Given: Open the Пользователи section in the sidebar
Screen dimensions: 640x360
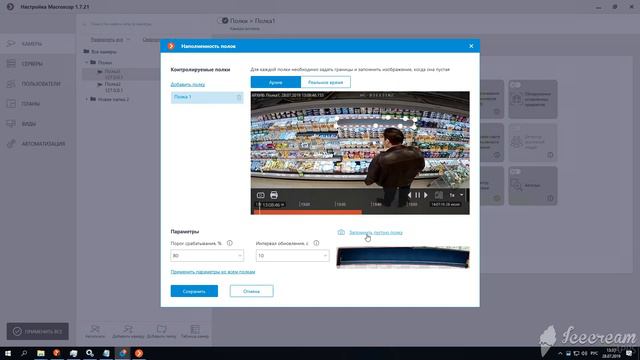Looking at the screenshot, I should point(38,84).
